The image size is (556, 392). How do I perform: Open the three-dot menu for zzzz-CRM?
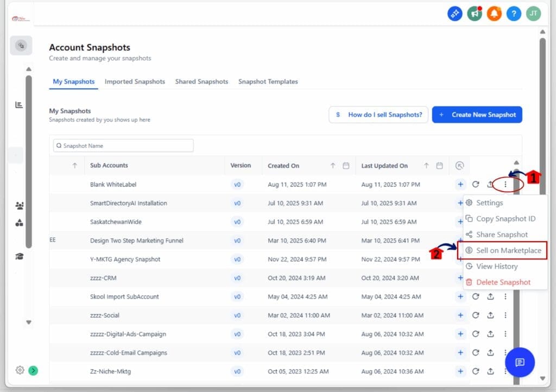(x=506, y=278)
